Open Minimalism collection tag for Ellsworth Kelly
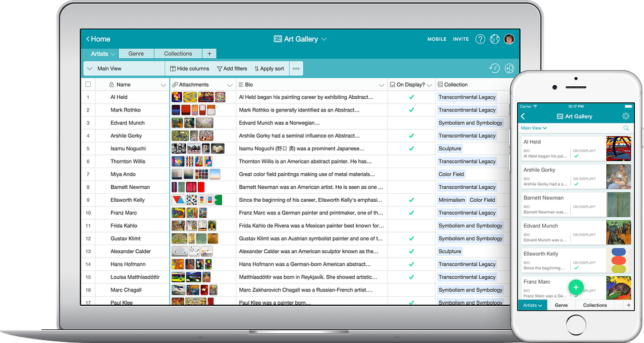Screen dimensions: 644x343 pyautogui.click(x=451, y=200)
